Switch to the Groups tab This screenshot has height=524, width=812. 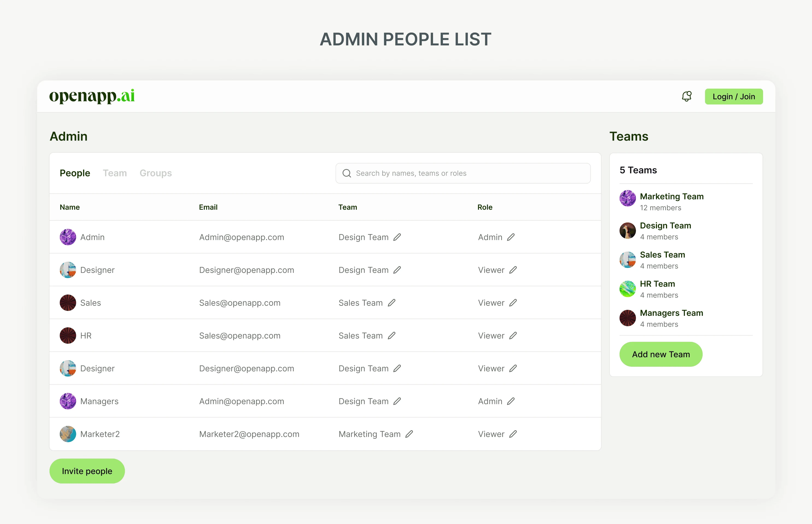pos(156,173)
